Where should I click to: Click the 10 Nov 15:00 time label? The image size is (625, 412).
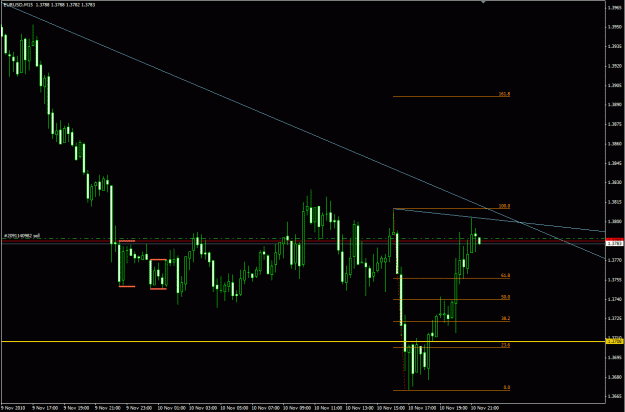(391, 408)
